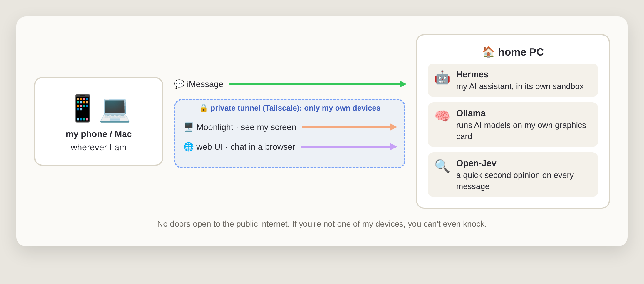The height and width of the screenshot is (284, 644).
Task: Click 'a quick second opinion on every message'
Action: coord(515,181)
